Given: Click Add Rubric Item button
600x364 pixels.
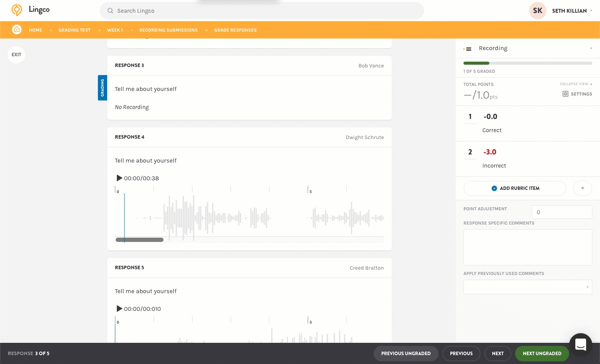Looking at the screenshot, I should (515, 188).
